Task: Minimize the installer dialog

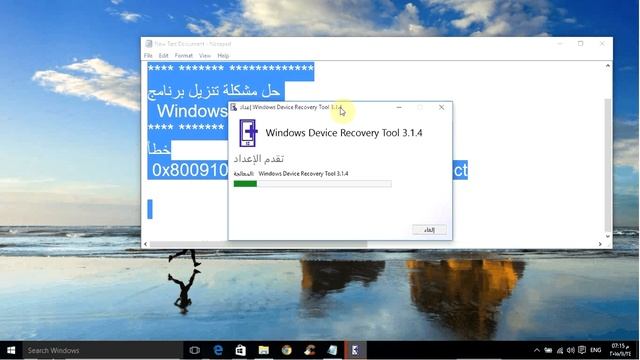Action: click(399, 107)
